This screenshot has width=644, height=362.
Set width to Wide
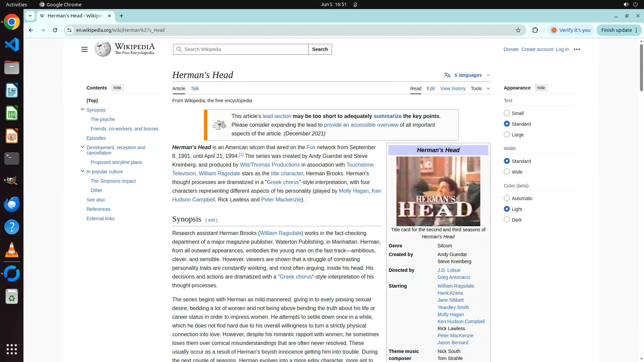[507, 172]
